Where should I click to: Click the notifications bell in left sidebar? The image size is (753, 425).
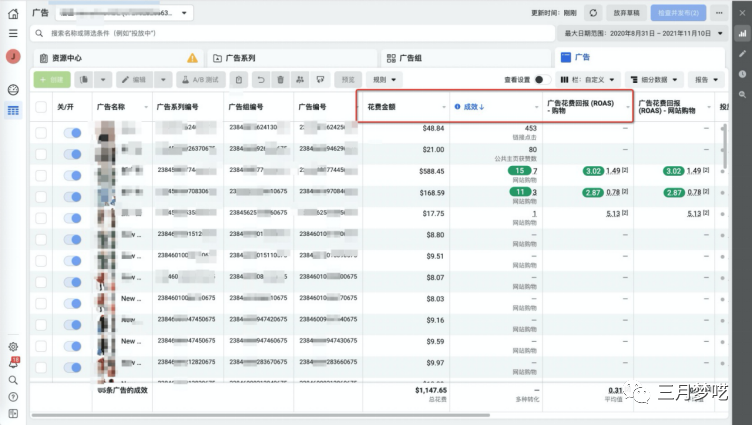(13, 364)
